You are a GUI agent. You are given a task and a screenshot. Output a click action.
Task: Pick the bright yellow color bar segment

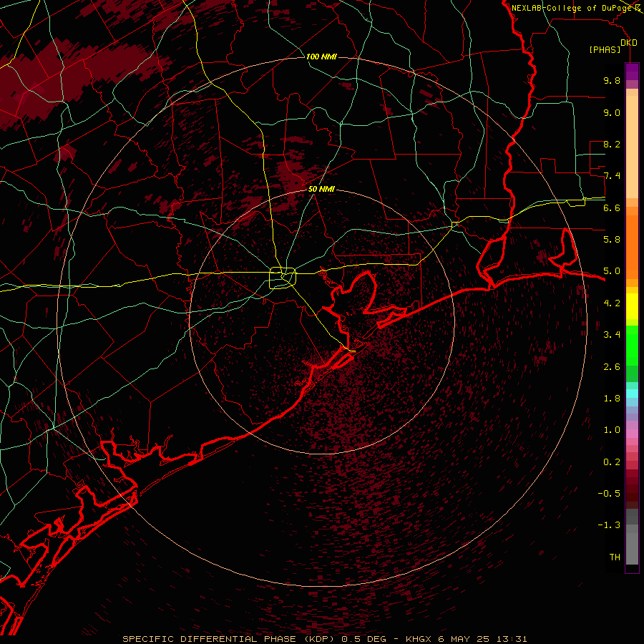point(632,306)
